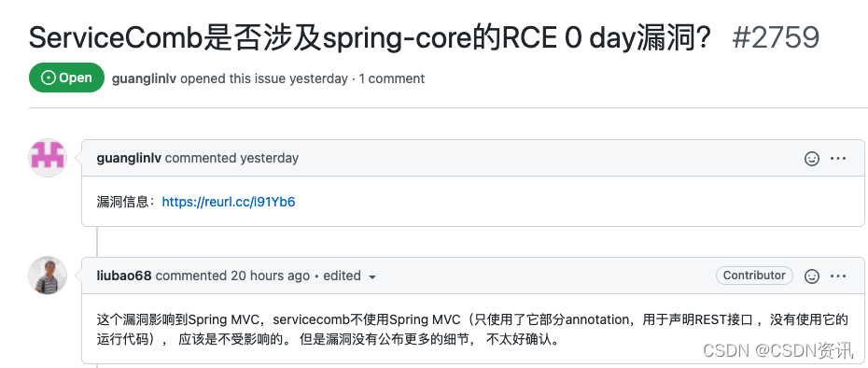Click guanglinlv username in the issue header
This screenshot has height=368, width=868.
coord(144,78)
